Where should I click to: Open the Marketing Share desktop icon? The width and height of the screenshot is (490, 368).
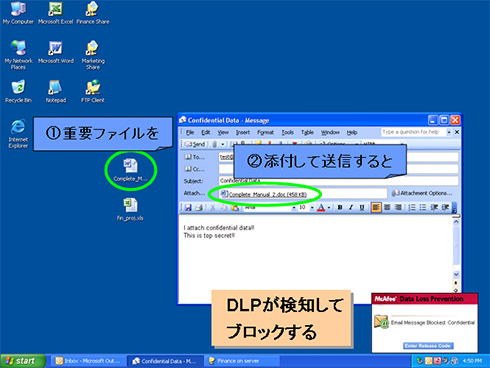tap(93, 55)
